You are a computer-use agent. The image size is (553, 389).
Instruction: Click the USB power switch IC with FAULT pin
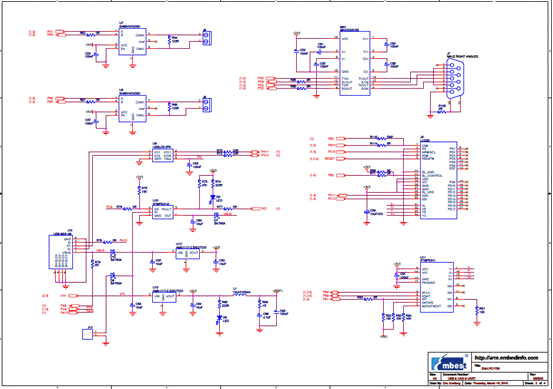(x=163, y=211)
